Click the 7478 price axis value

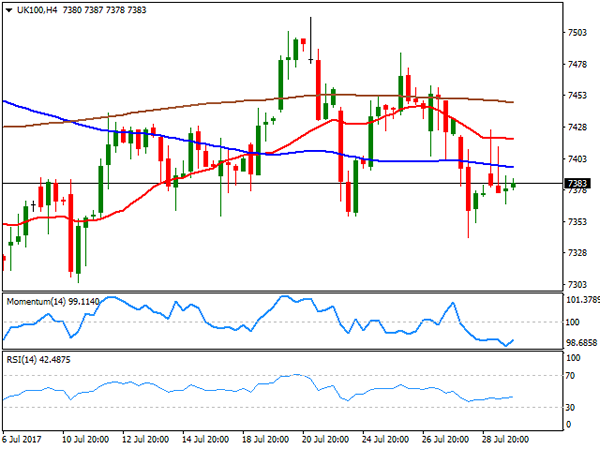click(x=577, y=64)
